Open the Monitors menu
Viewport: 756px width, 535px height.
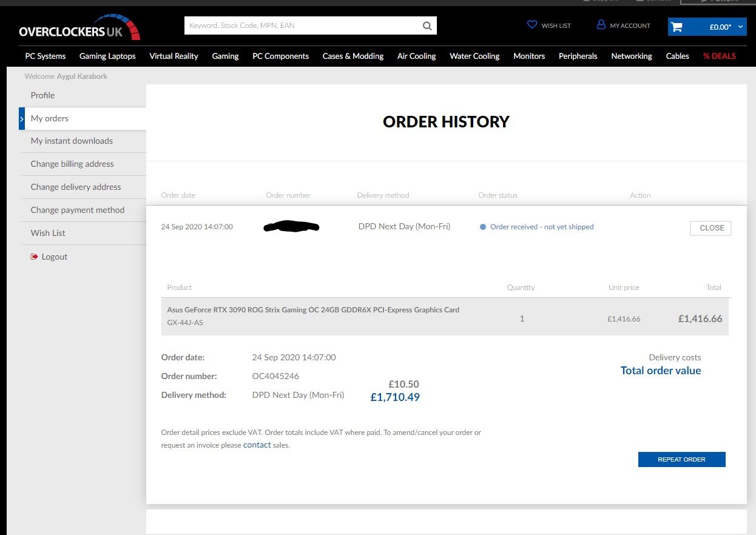point(529,56)
